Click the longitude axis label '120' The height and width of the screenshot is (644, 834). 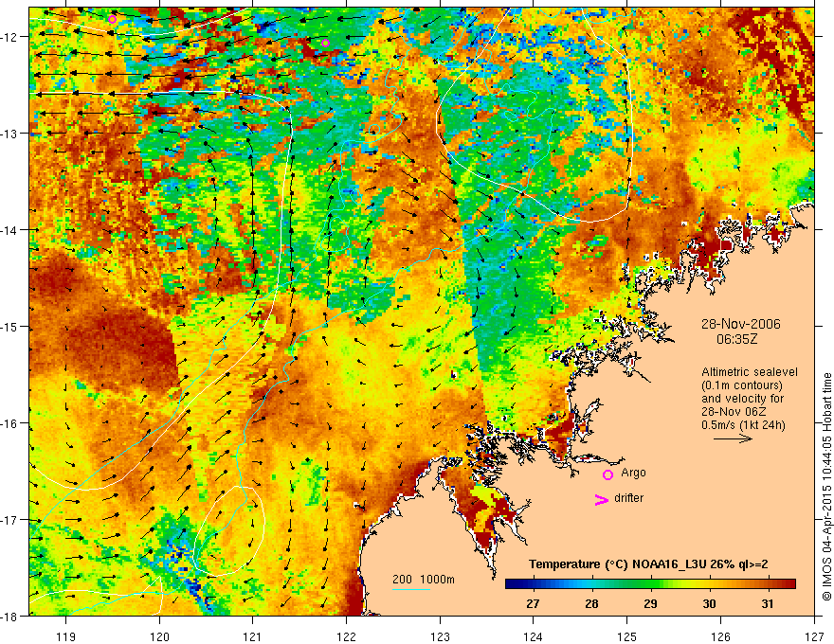(159, 636)
